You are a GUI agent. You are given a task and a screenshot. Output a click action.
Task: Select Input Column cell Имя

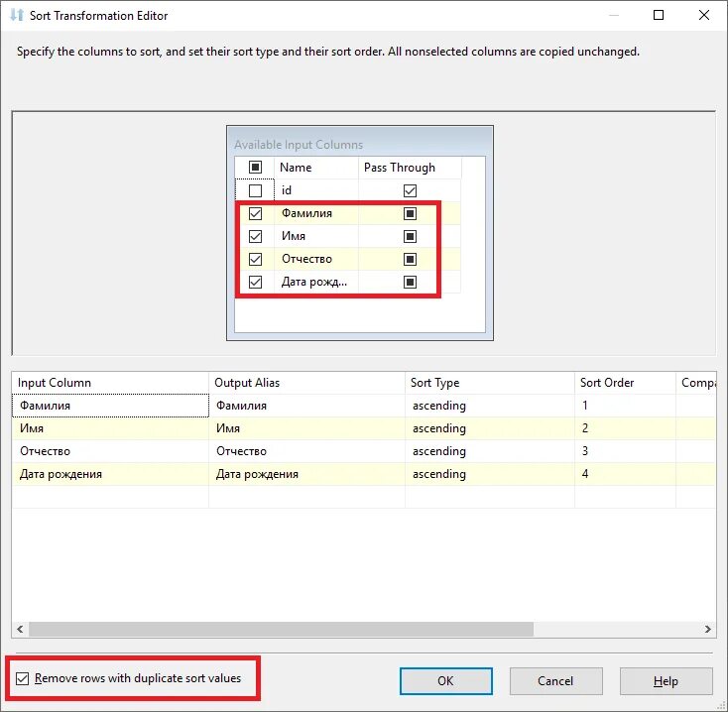[110, 428]
